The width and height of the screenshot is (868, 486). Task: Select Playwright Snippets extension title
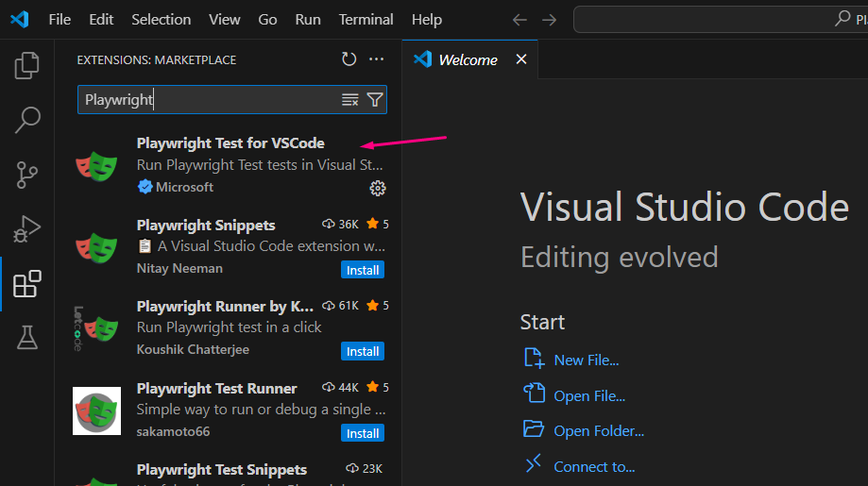click(x=206, y=225)
